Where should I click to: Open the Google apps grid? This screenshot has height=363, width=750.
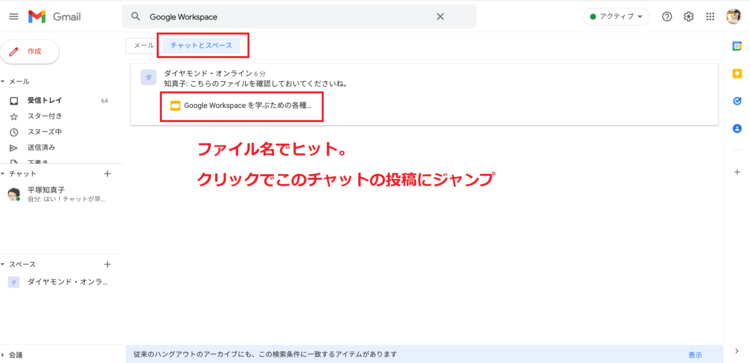coord(710,17)
